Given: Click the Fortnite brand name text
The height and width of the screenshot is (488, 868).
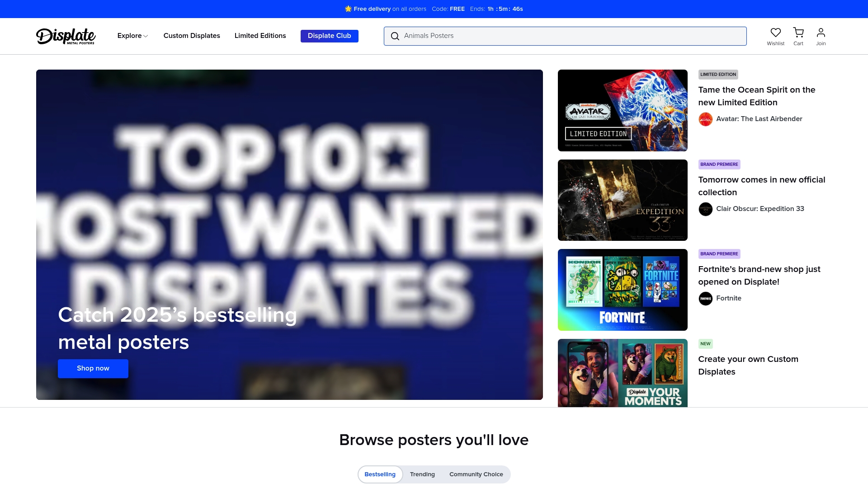Looking at the screenshot, I should [729, 298].
